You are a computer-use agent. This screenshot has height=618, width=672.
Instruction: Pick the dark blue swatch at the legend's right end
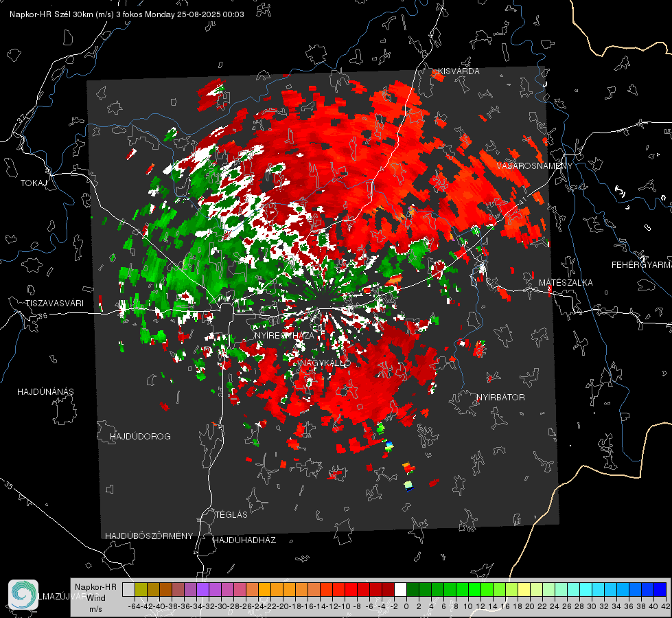coord(660,589)
